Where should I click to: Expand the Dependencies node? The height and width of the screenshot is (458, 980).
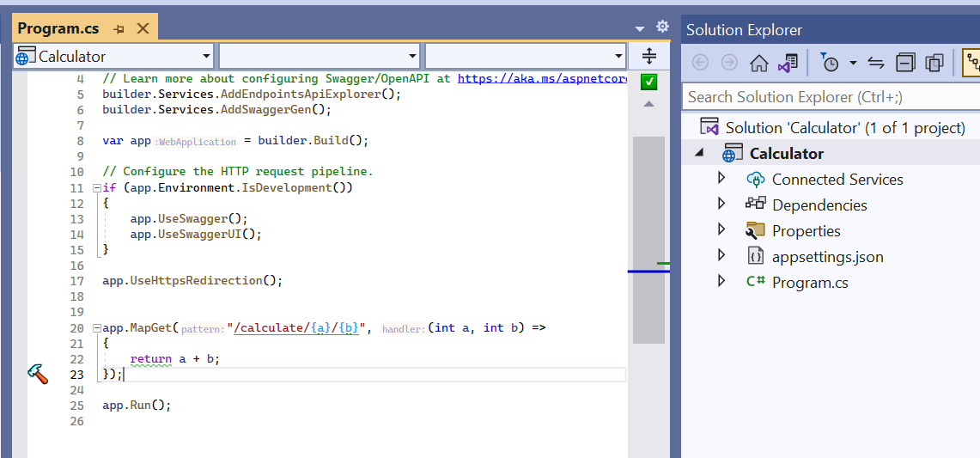click(x=721, y=205)
